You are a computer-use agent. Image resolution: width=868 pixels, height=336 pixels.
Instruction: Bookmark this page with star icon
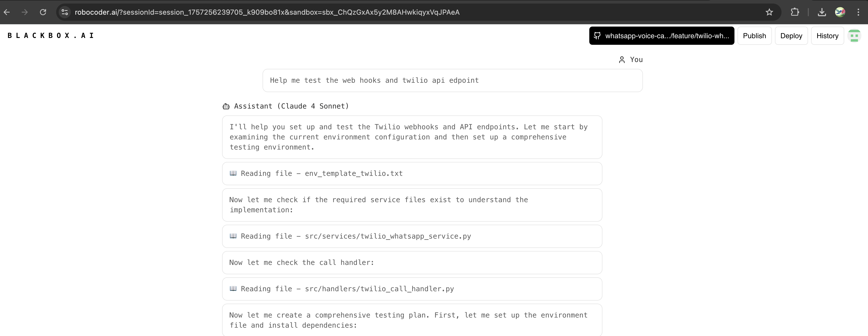pyautogui.click(x=769, y=12)
